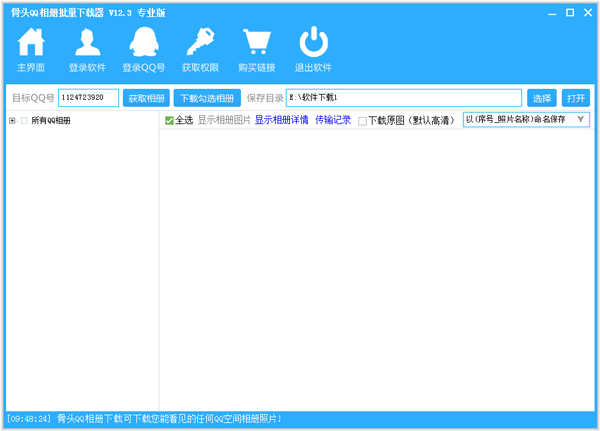Open the naming save-format dropdown
This screenshot has width=600, height=431.
coord(526,119)
